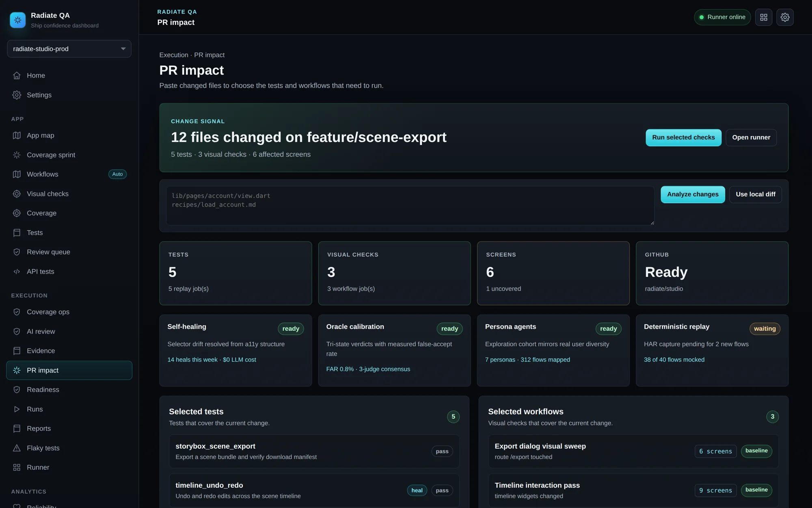Click '38 of 40 flows mocked' text
The image size is (812, 508).
point(674,360)
